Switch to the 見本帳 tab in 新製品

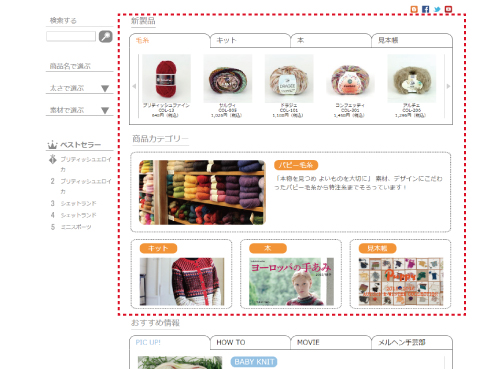412,40
